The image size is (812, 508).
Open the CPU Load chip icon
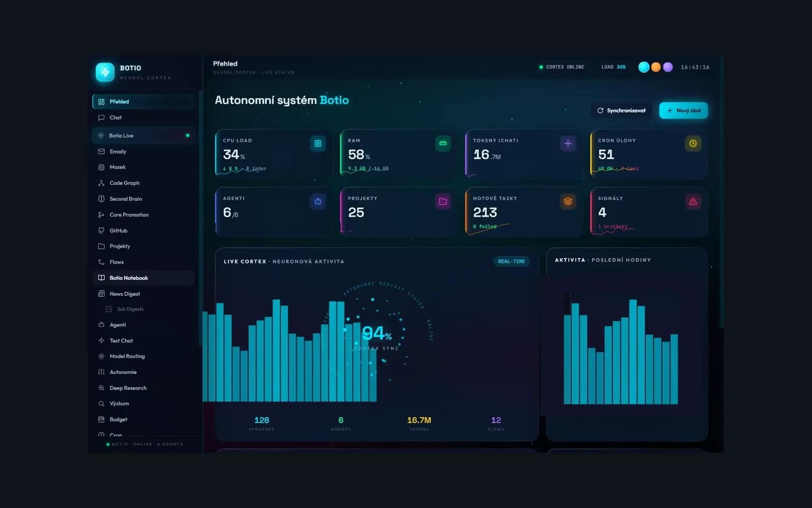pyautogui.click(x=318, y=143)
